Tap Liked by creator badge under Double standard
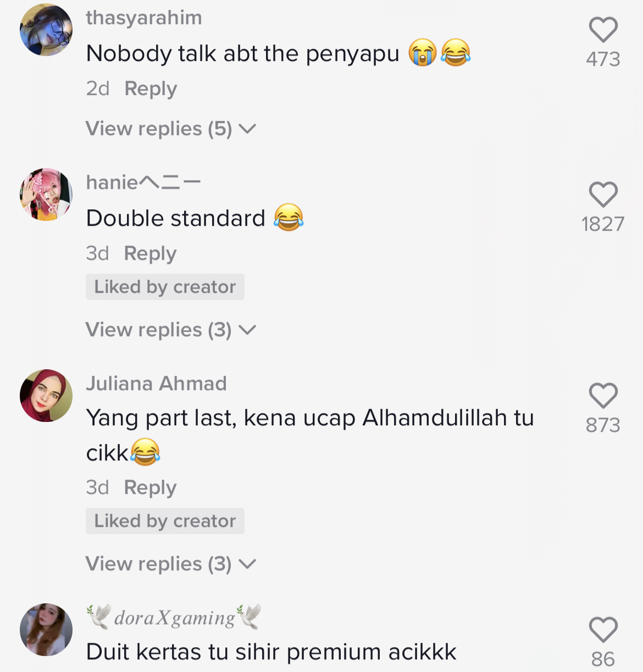The height and width of the screenshot is (672, 643). pos(165,287)
